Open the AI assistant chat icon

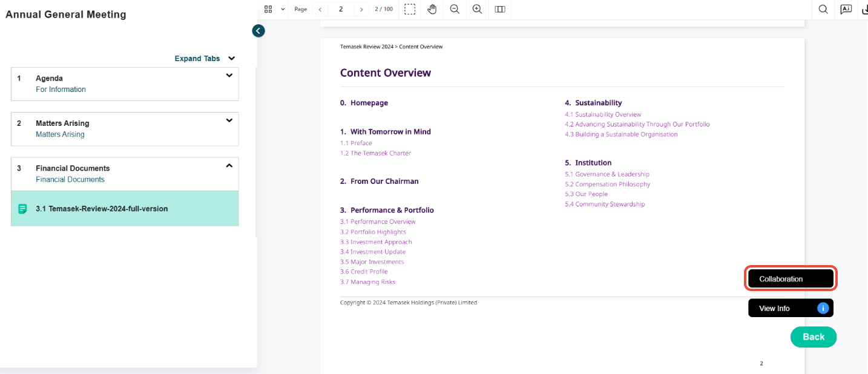click(x=846, y=9)
